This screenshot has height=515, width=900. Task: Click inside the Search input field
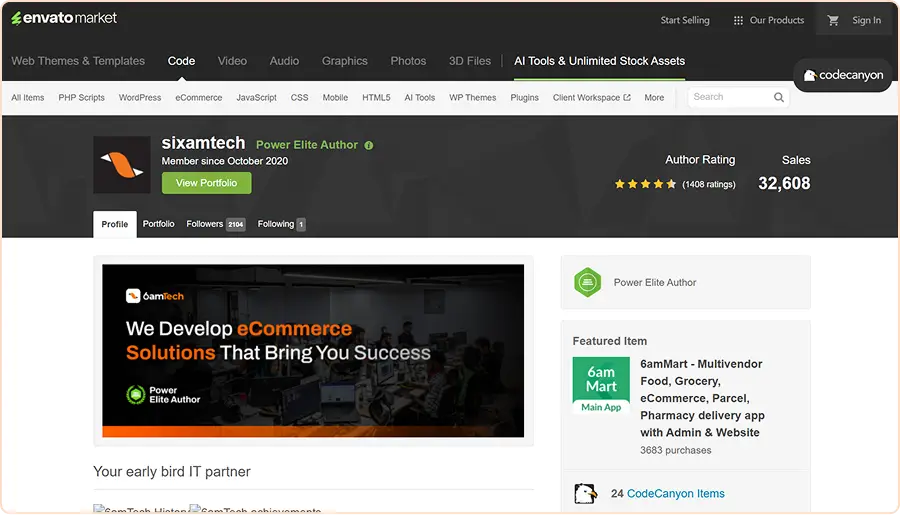(x=731, y=97)
